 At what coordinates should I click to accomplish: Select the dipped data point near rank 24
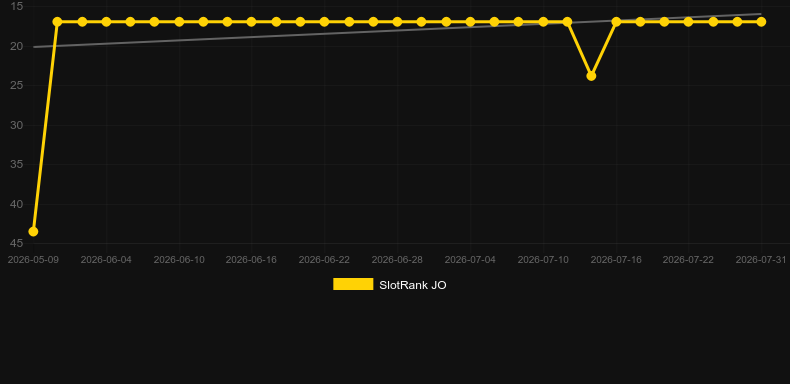pos(591,76)
